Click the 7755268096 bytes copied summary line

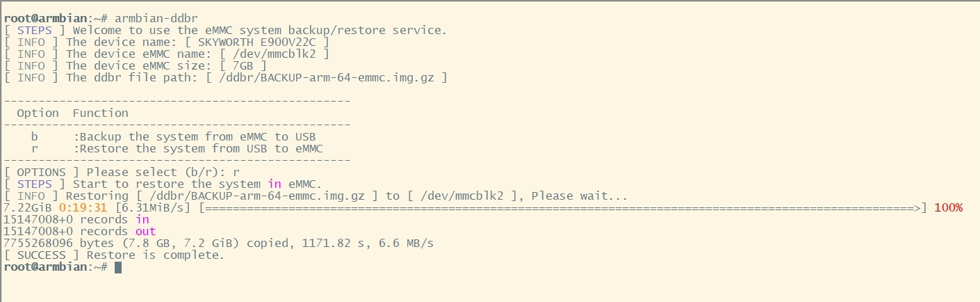219,243
